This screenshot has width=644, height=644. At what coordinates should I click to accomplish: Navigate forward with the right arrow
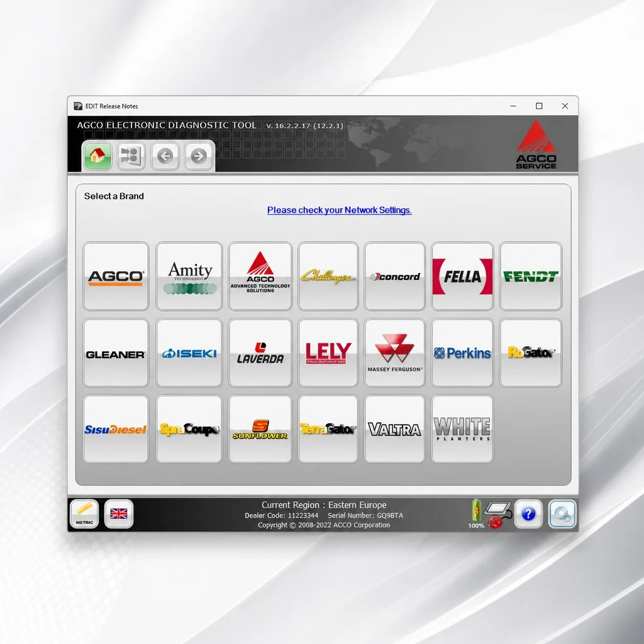(x=198, y=156)
